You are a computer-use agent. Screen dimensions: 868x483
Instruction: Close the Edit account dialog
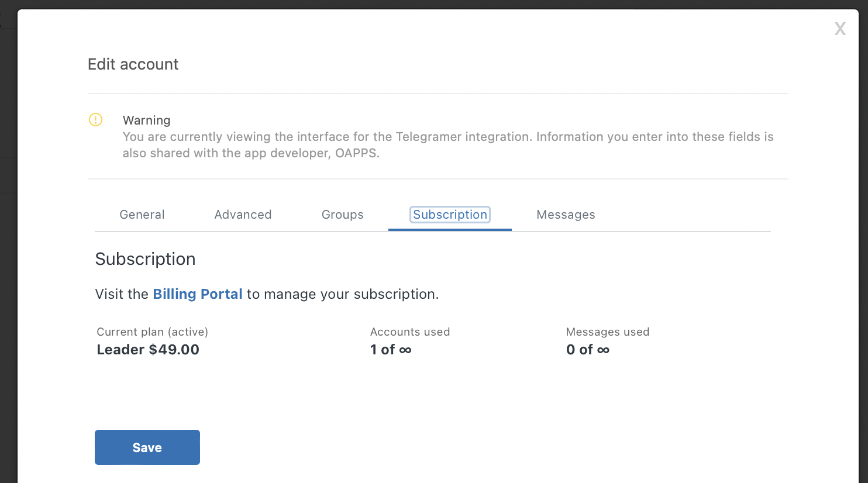click(840, 28)
